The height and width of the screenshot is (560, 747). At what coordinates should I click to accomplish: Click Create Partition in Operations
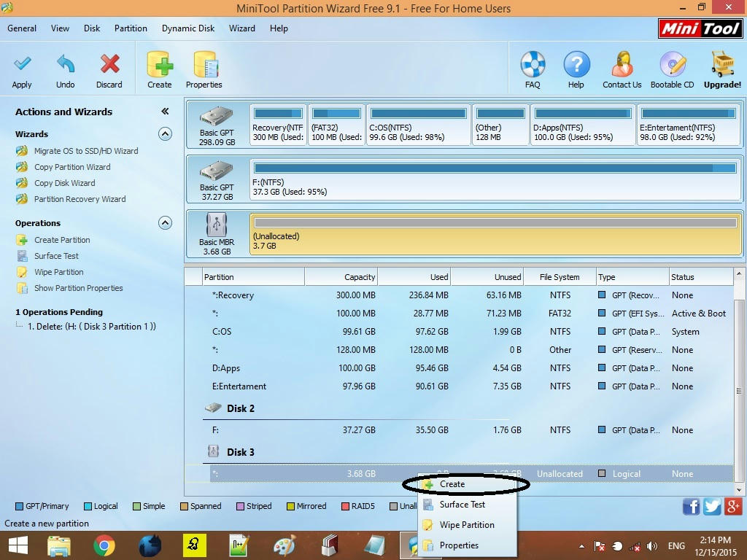tap(62, 240)
